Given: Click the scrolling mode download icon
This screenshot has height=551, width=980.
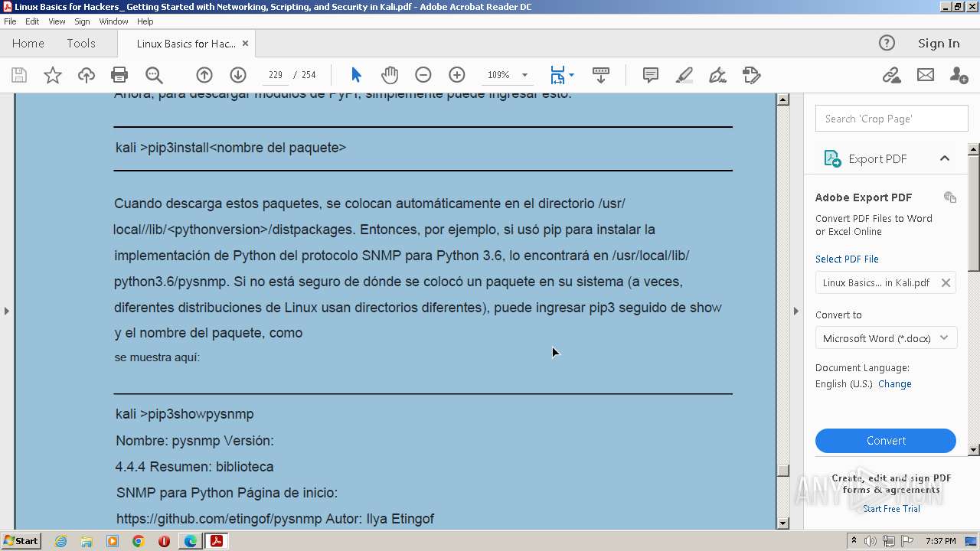Looking at the screenshot, I should (x=601, y=75).
